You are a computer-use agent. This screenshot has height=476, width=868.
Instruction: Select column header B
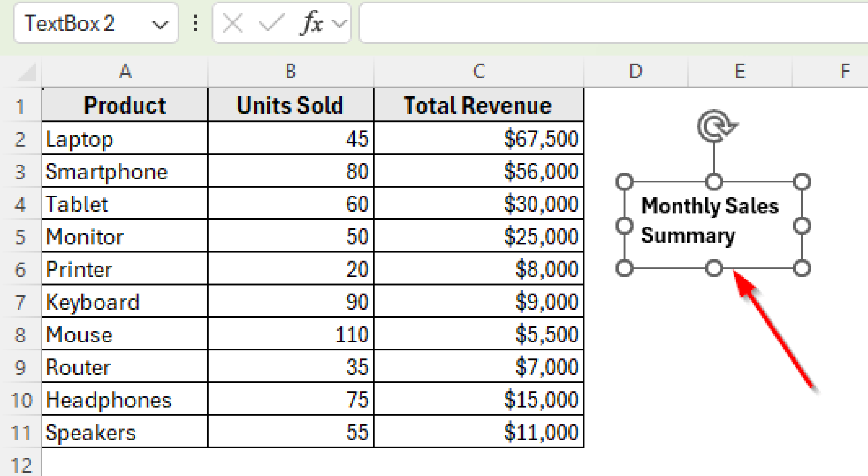pyautogui.click(x=290, y=71)
